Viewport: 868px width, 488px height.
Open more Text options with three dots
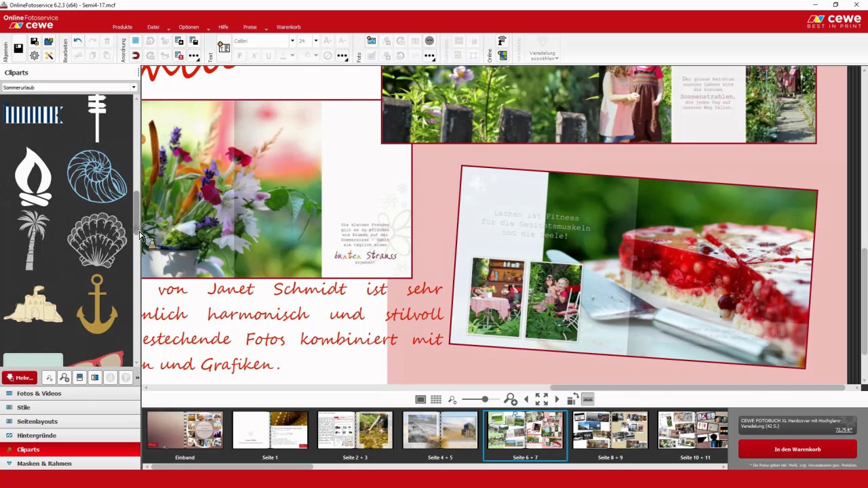342,56
